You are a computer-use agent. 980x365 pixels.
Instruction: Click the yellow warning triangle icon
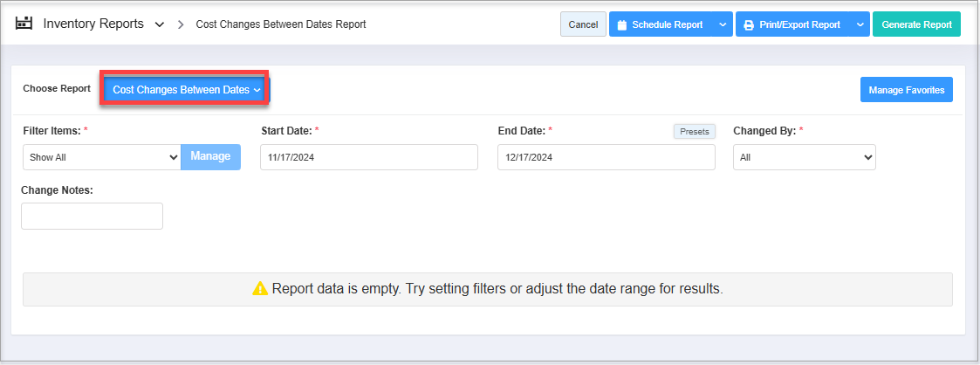coord(260,288)
